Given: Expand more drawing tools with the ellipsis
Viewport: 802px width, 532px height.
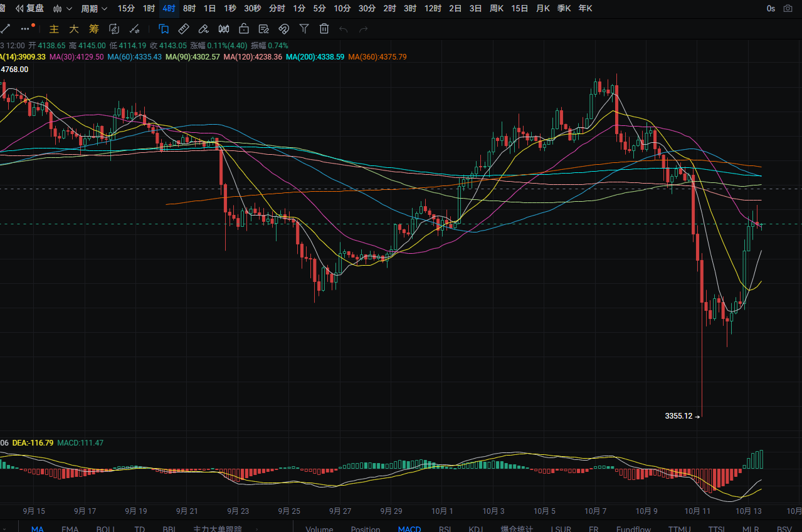Looking at the screenshot, I should tap(25, 29).
